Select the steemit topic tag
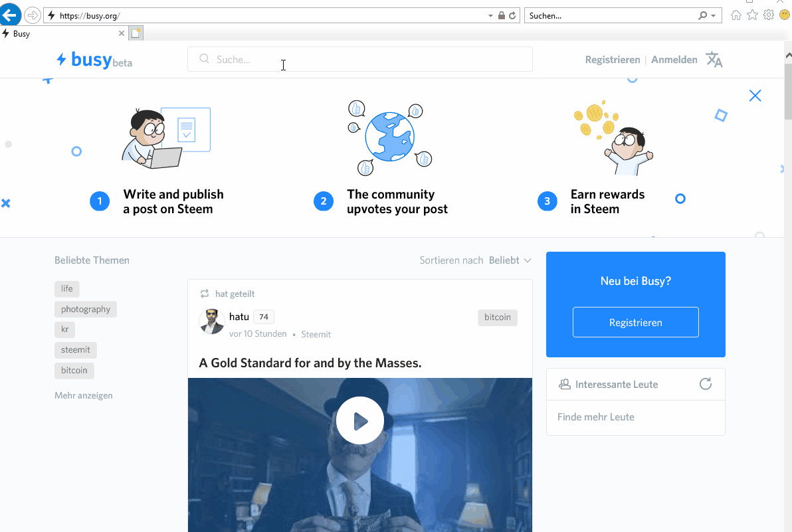This screenshot has height=532, width=792. [75, 350]
